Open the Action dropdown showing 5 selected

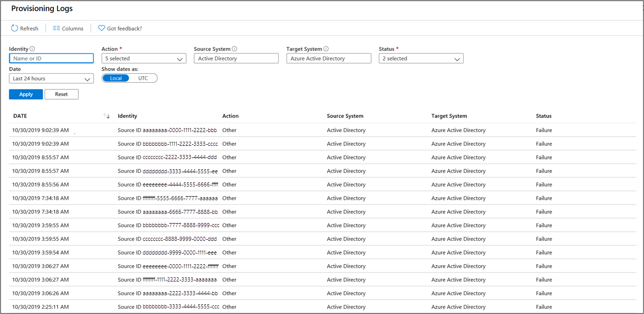tap(144, 58)
